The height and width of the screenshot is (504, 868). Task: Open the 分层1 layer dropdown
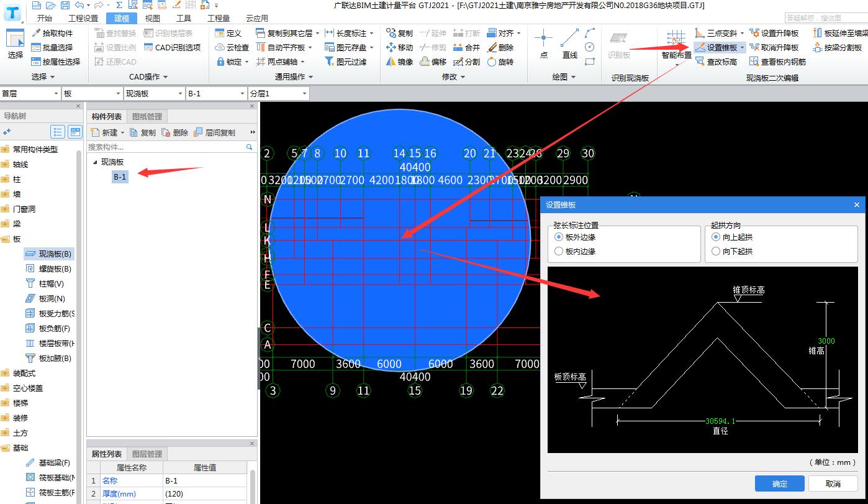pos(279,93)
